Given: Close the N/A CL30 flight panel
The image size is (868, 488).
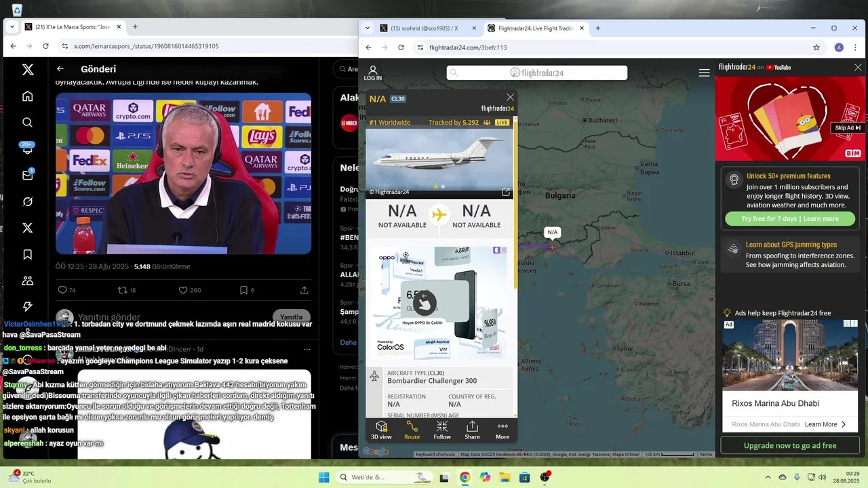Looking at the screenshot, I should 511,98.
